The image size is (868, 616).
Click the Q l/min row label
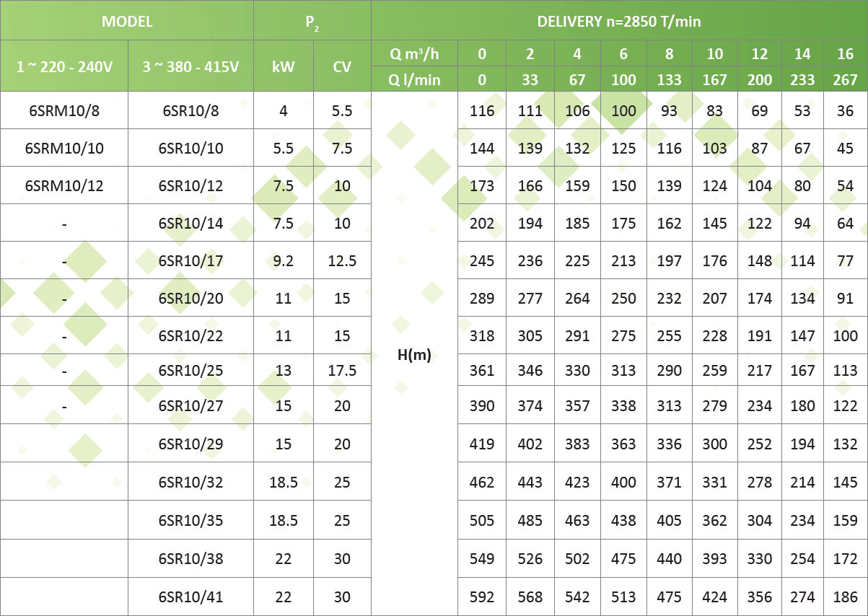(414, 79)
